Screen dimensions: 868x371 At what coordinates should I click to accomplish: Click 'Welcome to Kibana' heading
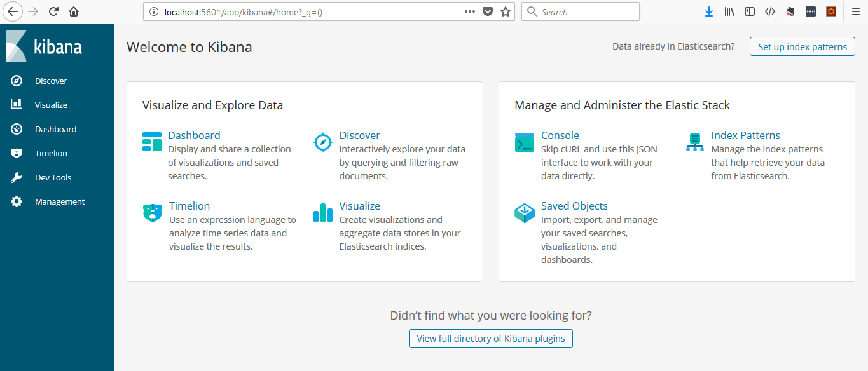coord(189,47)
